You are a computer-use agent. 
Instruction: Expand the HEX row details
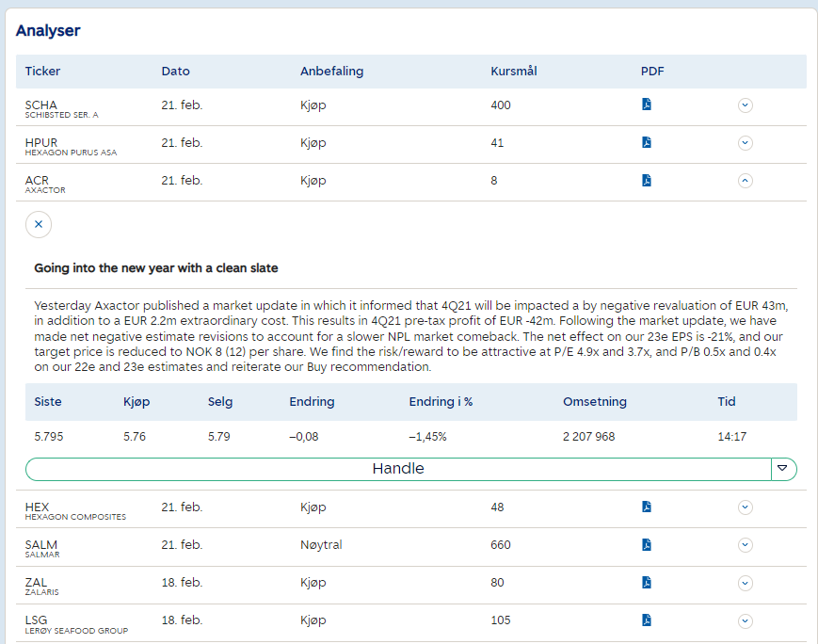click(x=745, y=507)
